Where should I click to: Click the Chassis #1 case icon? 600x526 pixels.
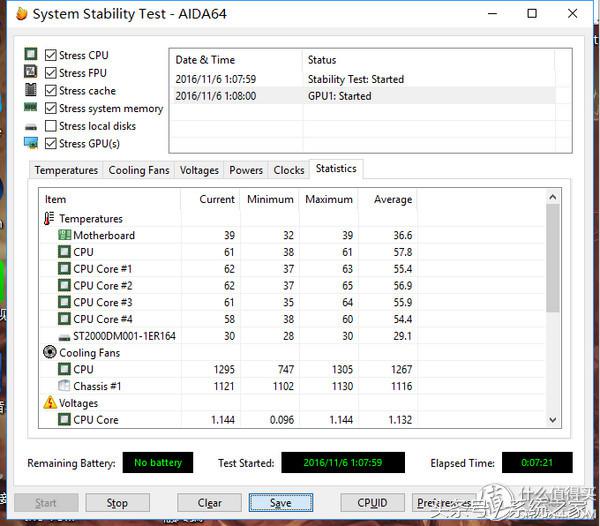[64, 386]
